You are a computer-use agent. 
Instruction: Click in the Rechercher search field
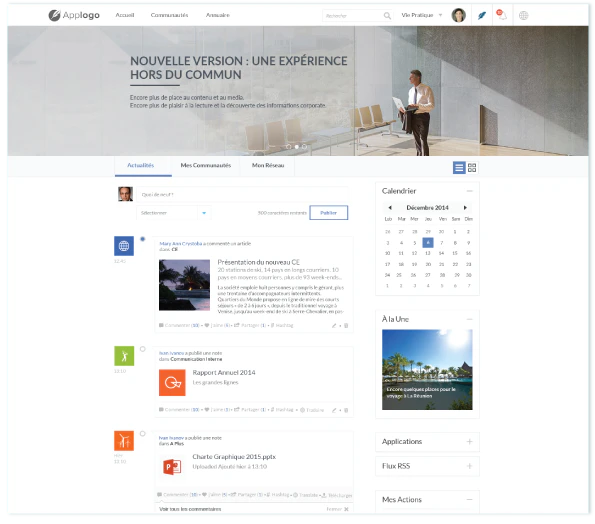[x=353, y=16]
